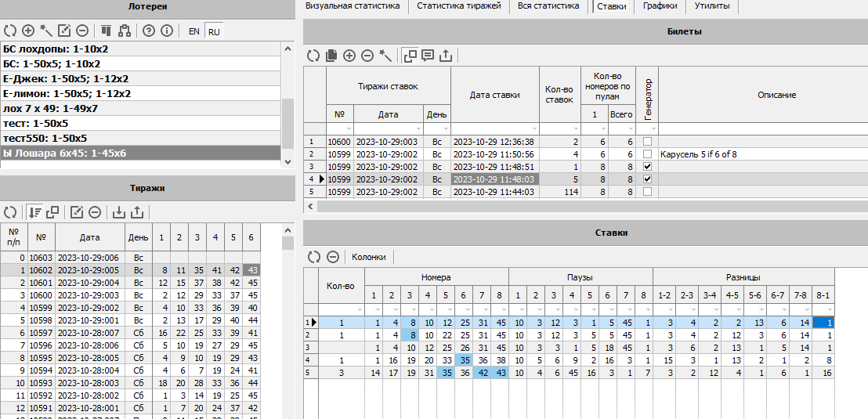This screenshot has width=868, height=419.
Task: Open the columns layout icon in Лотереи toolbar
Action: pos(107,31)
